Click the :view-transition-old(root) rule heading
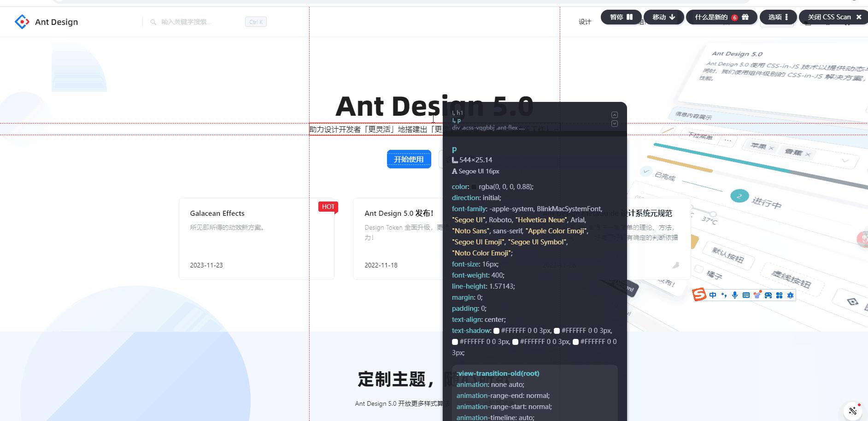The height and width of the screenshot is (421, 868). click(498, 374)
